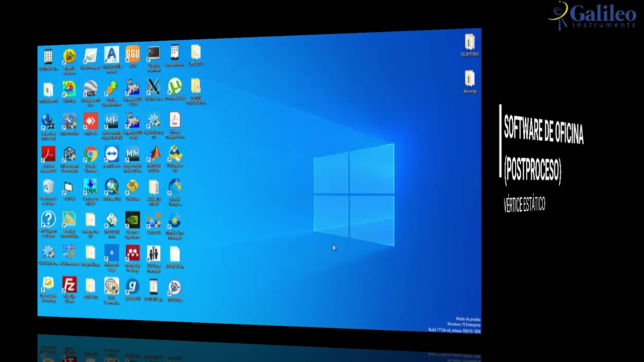The width and height of the screenshot is (644, 362).
Task: Open the Civil 3D Metric shortcut
Action: point(111,59)
